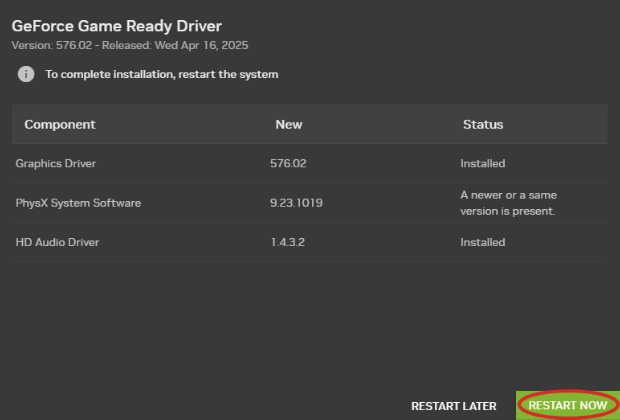
Task: Click the 'Version: 576.02' subtitle text
Action: (52, 45)
